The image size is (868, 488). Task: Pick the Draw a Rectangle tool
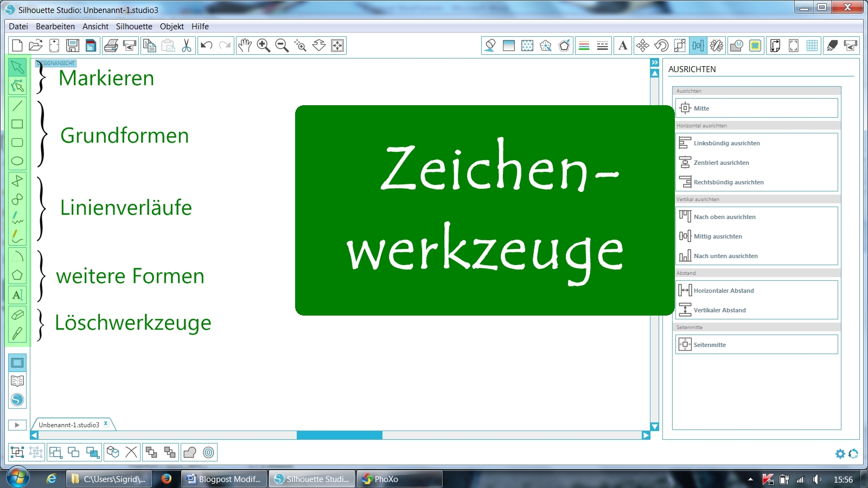17,124
